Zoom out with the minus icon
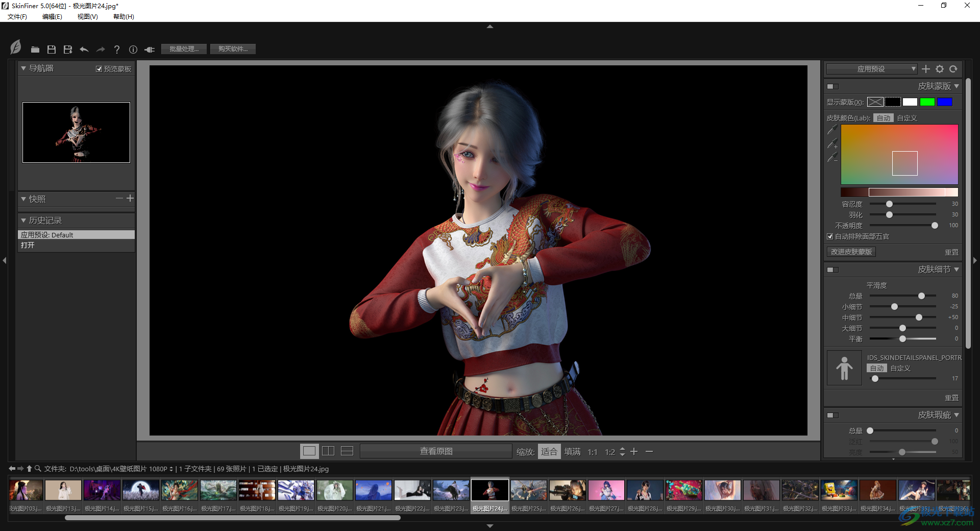 [649, 451]
